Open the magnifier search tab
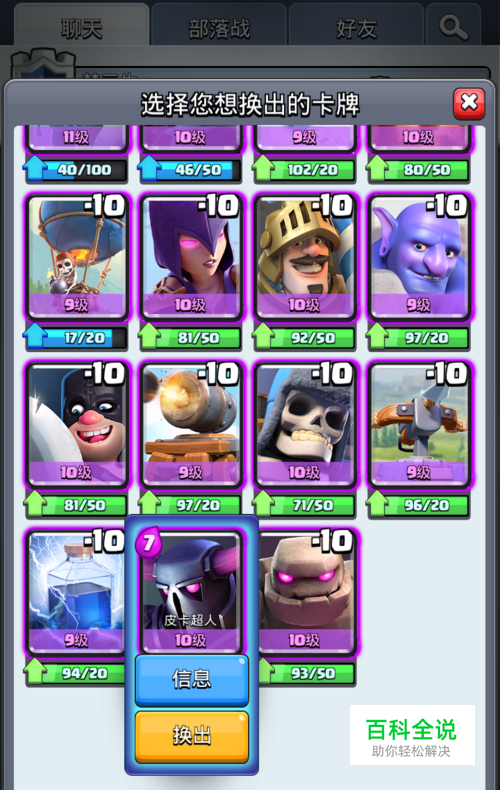Viewport: 500px width, 790px height. pyautogui.click(x=453, y=28)
